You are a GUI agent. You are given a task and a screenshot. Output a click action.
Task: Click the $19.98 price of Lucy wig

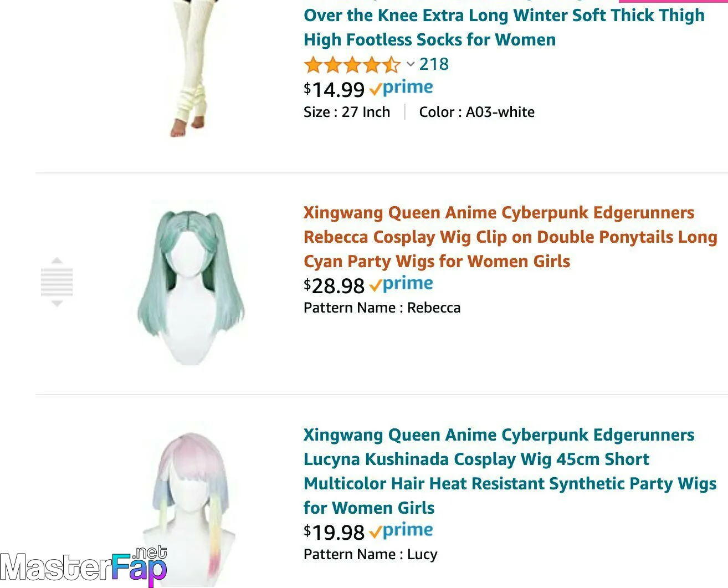334,533
